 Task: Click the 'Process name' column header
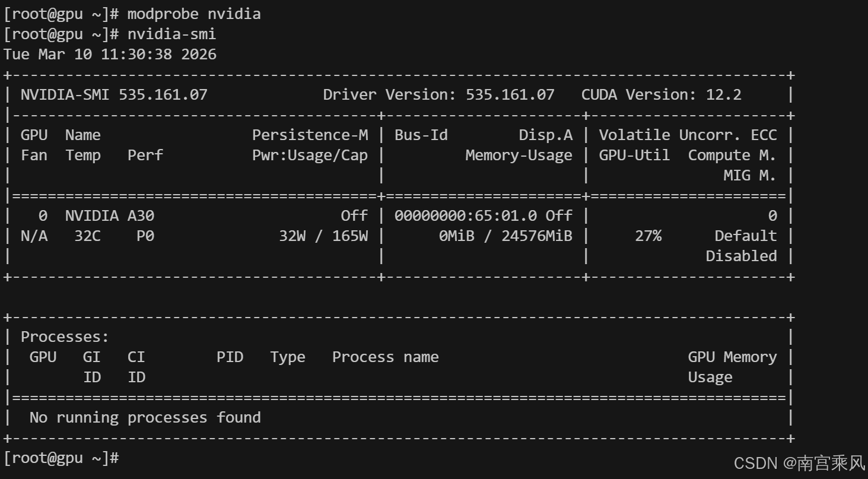pyautogui.click(x=386, y=357)
